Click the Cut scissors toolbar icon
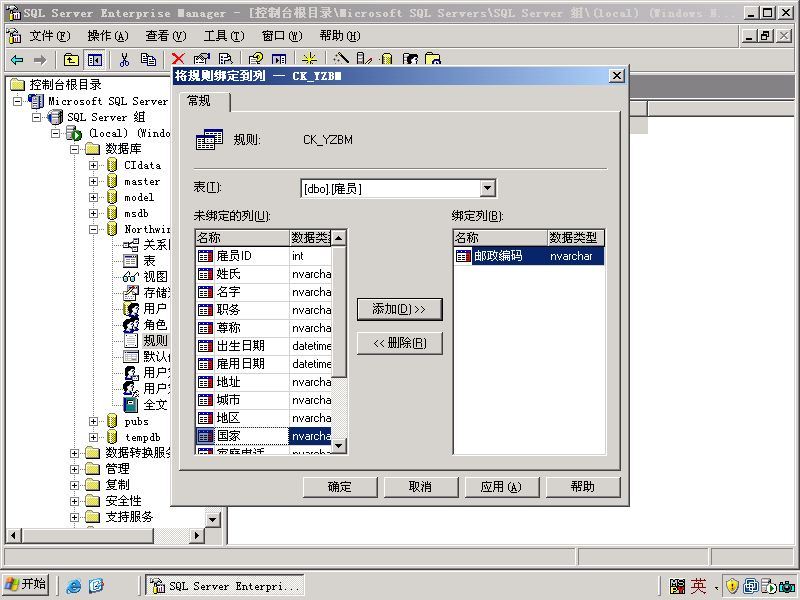The width and height of the screenshot is (800, 600). [124, 60]
